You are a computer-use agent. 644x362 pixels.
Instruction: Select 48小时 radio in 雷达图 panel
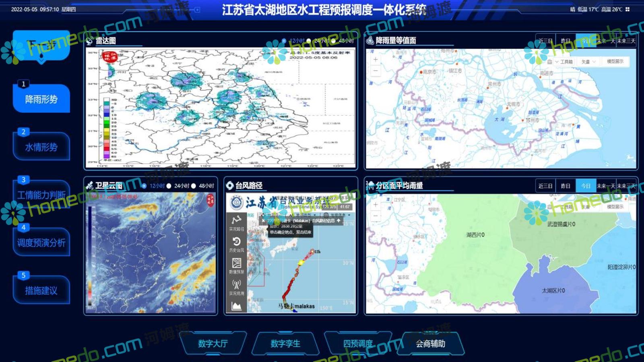click(333, 41)
